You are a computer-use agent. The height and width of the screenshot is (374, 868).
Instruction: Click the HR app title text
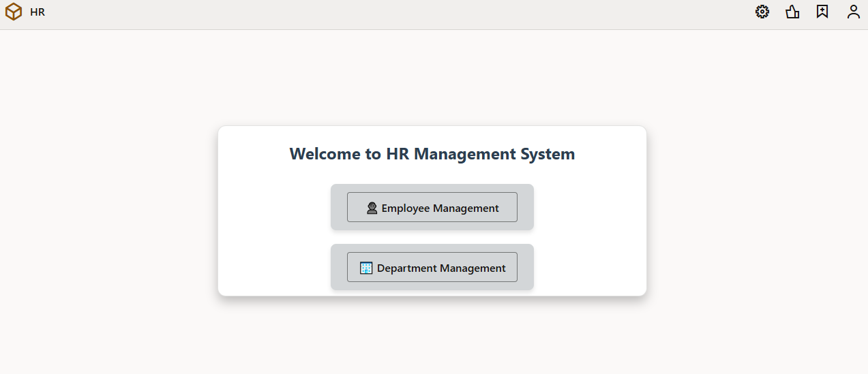coord(38,12)
